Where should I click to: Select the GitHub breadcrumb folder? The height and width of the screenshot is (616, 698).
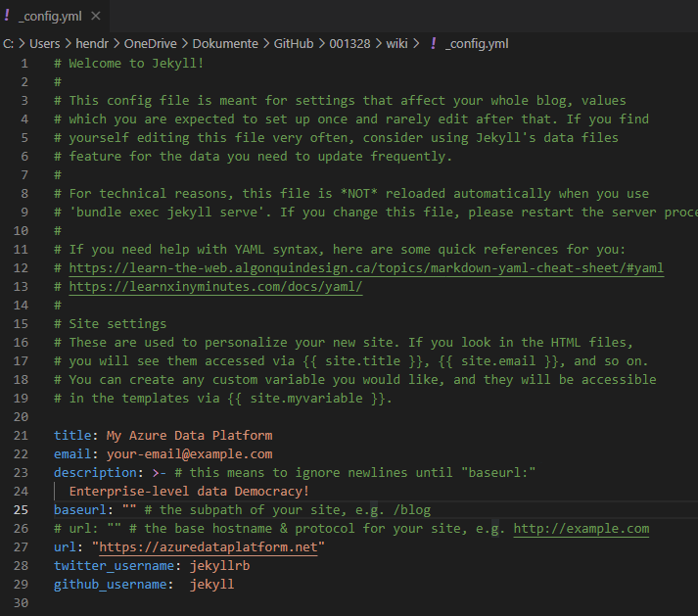click(292, 43)
